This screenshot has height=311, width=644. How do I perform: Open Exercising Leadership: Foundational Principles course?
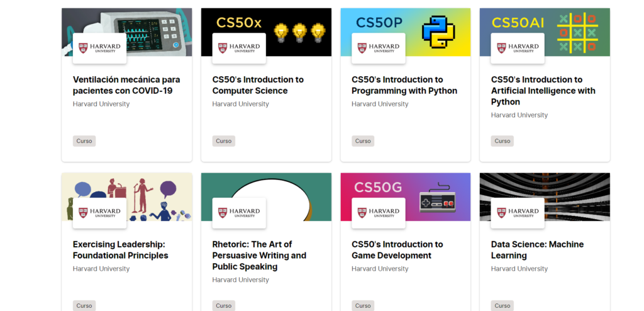pos(120,250)
